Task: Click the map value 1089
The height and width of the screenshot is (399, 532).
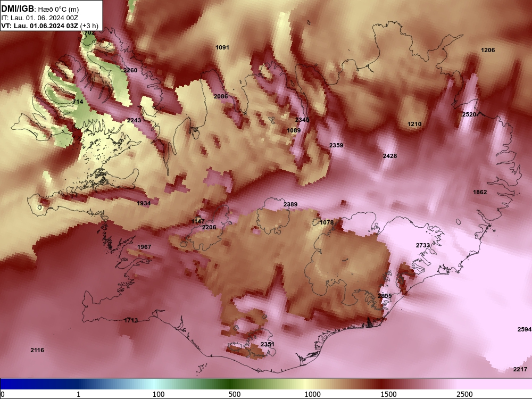Action: tap(294, 130)
